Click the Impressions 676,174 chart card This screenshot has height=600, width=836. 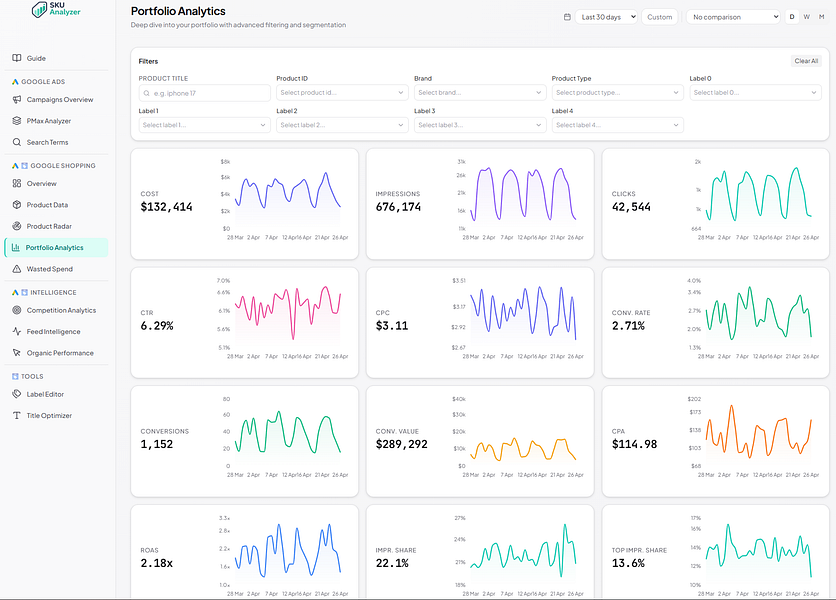480,204
